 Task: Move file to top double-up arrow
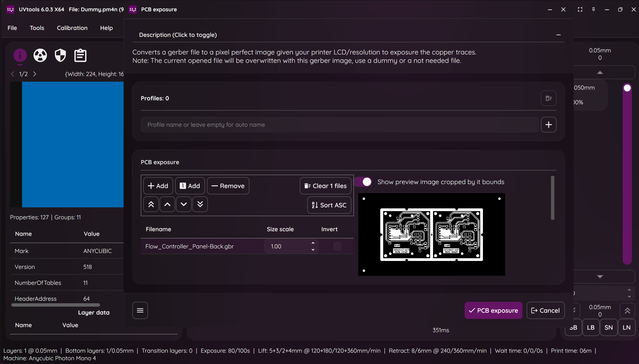pyautogui.click(x=151, y=204)
